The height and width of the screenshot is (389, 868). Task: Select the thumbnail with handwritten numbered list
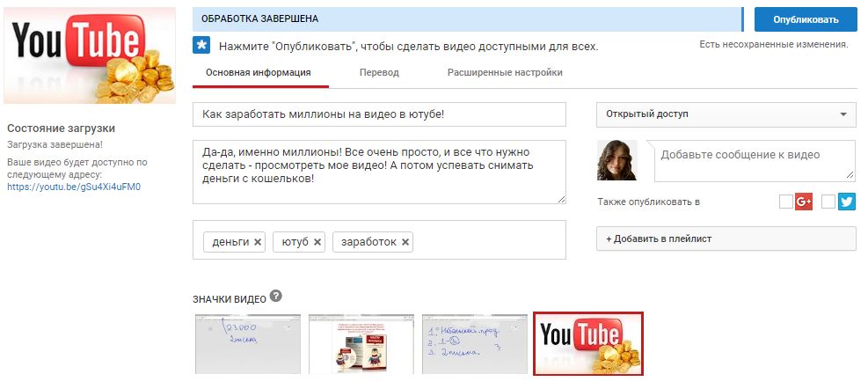[x=474, y=343]
